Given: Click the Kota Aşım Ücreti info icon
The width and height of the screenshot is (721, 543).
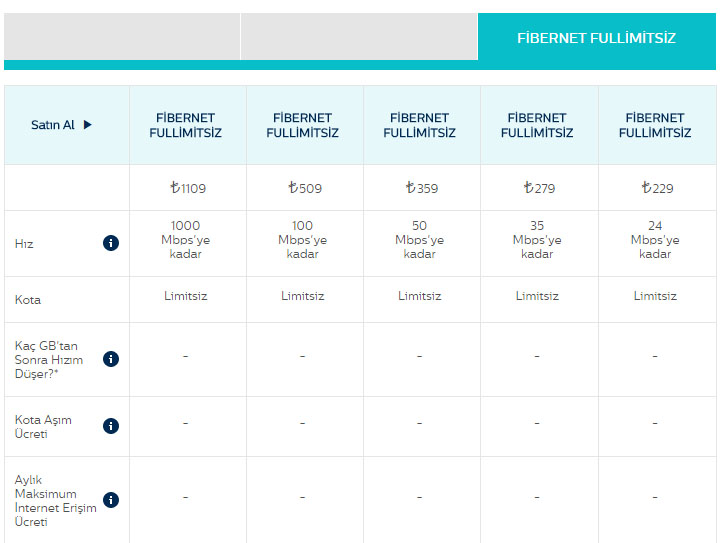Looking at the screenshot, I should (111, 426).
